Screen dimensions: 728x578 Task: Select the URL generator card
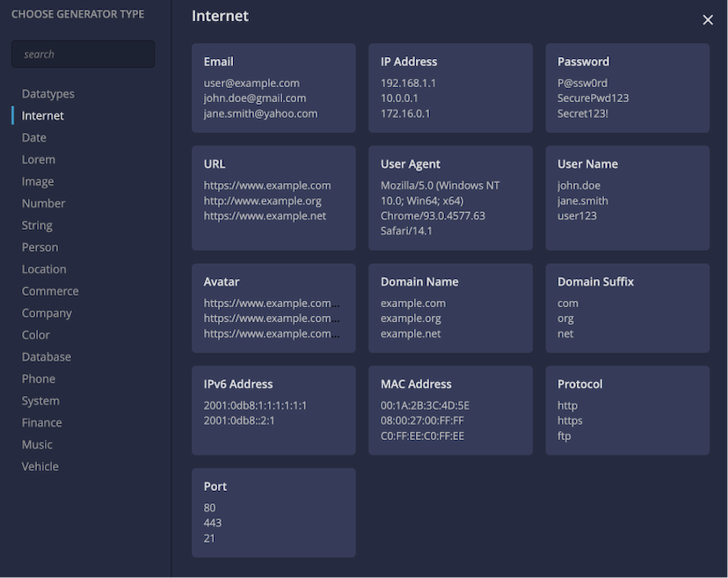point(273,199)
